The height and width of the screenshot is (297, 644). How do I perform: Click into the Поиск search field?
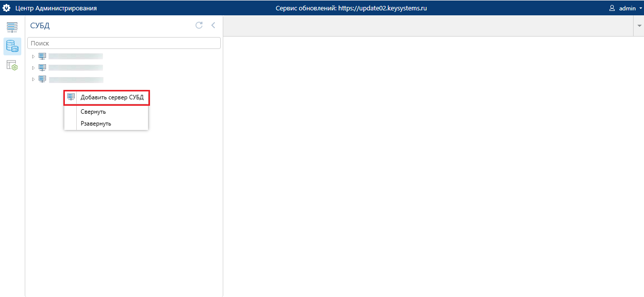124,43
